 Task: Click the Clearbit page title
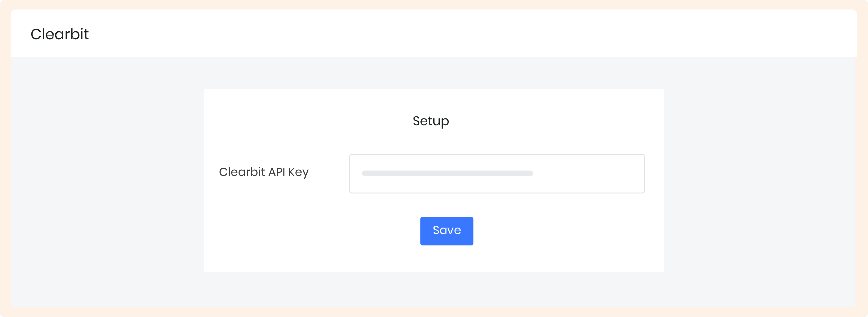coord(60,34)
